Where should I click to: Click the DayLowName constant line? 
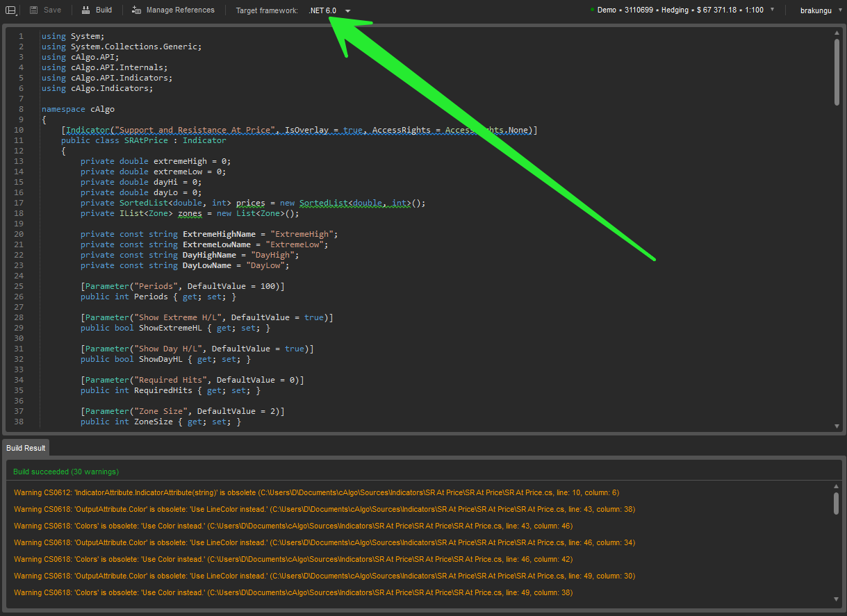point(185,265)
